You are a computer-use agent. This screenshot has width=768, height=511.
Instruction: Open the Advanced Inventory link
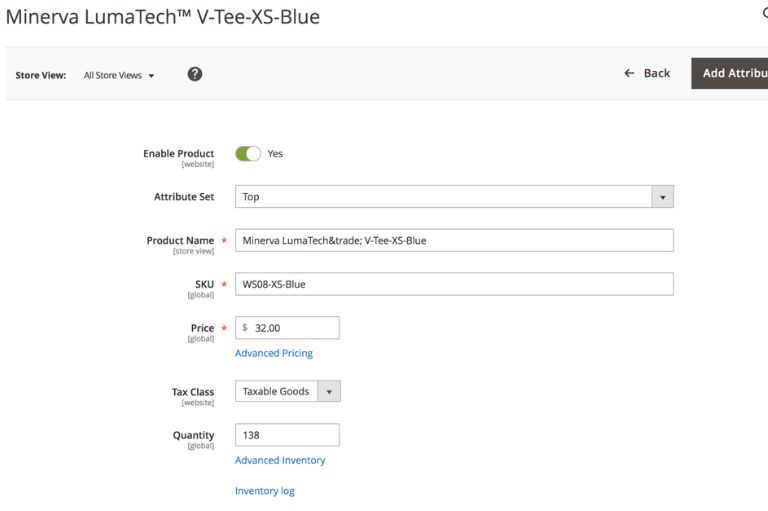point(280,460)
